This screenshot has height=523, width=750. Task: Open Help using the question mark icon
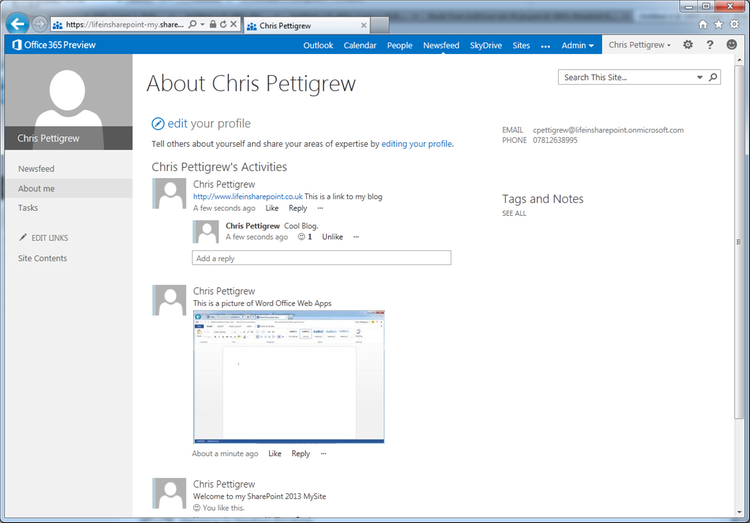(710, 45)
